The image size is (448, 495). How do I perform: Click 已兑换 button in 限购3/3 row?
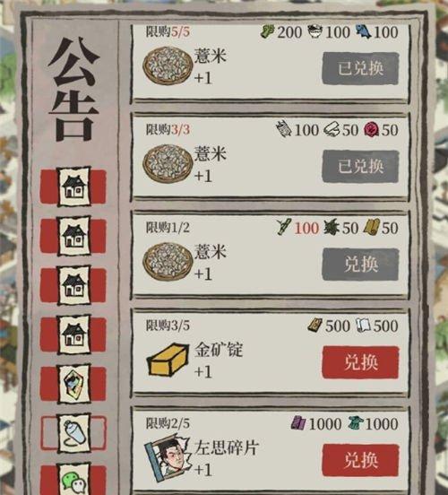pos(360,167)
